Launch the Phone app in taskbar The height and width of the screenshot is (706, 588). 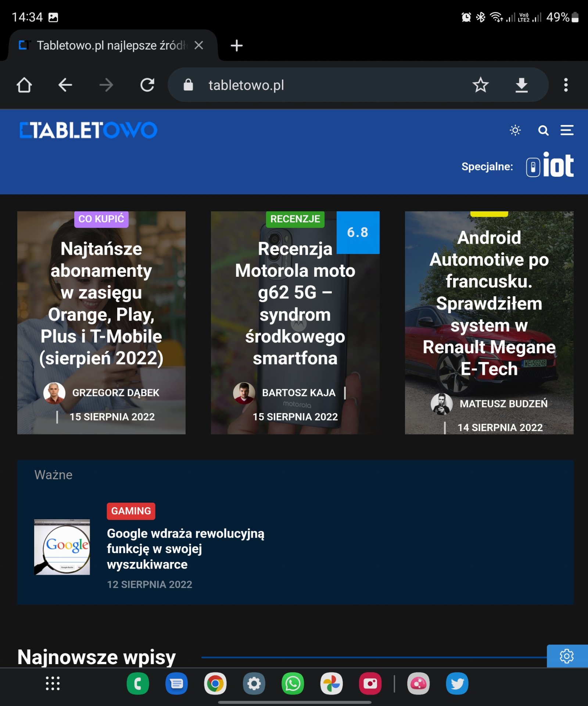coord(138,684)
